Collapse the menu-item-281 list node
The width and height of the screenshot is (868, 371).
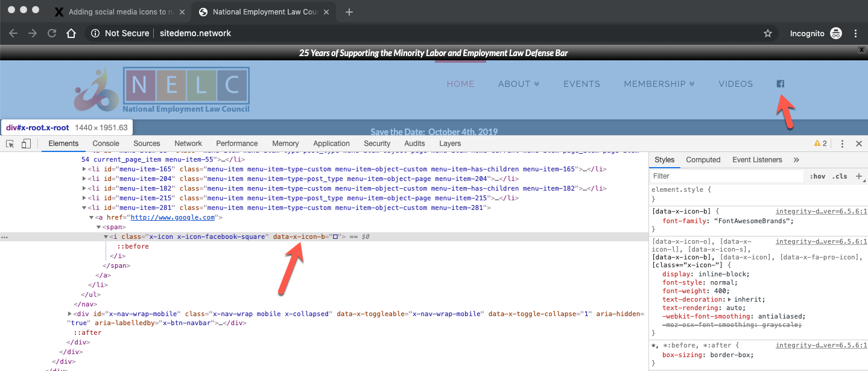pos(84,208)
